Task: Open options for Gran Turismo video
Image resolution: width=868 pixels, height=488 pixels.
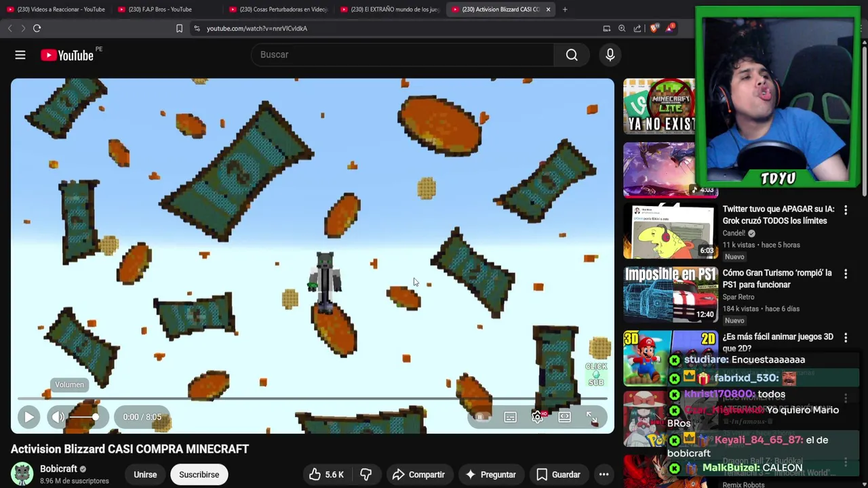Action: click(x=846, y=274)
